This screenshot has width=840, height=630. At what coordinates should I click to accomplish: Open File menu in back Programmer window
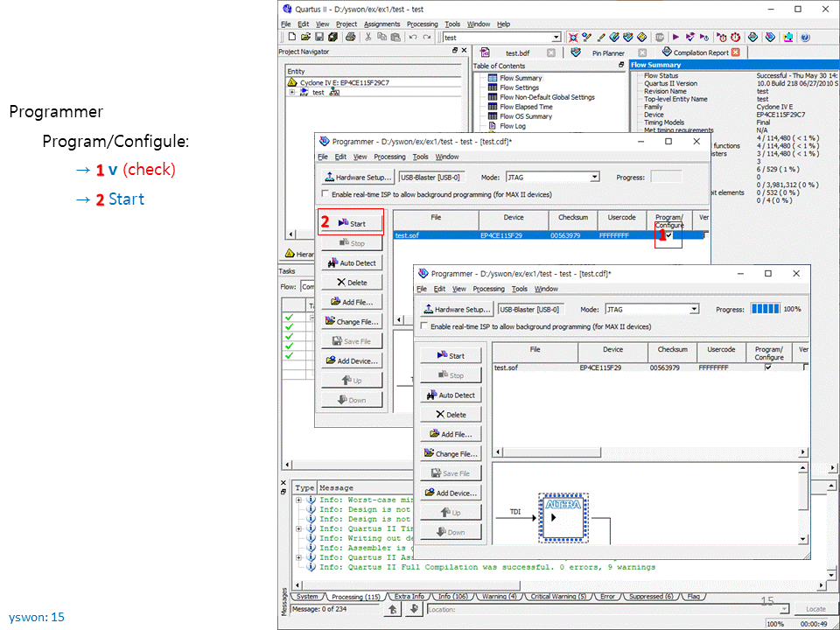[323, 157]
